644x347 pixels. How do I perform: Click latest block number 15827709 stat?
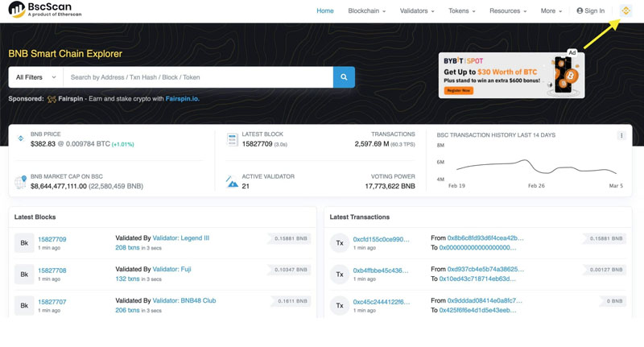257,144
